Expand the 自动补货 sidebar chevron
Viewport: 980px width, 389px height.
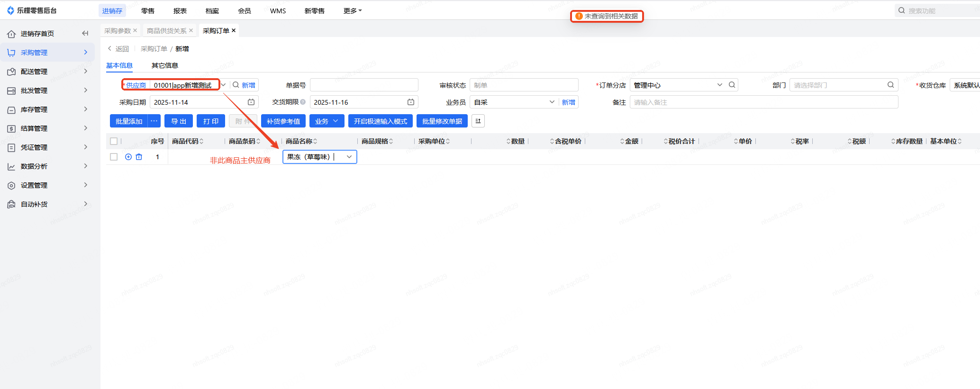click(x=86, y=204)
